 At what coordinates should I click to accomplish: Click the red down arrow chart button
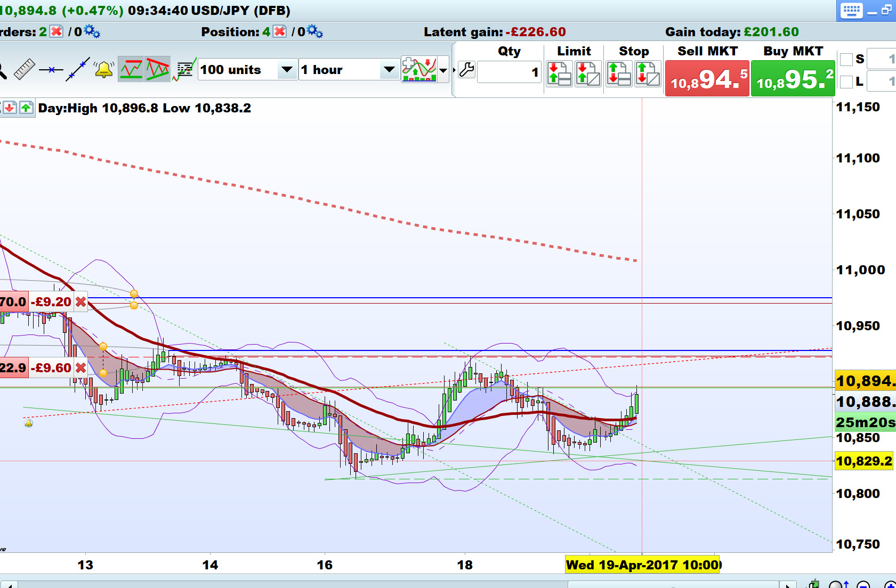10,108
